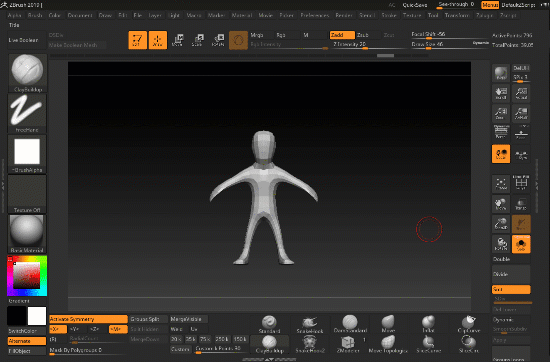This screenshot has width=550, height=362.
Task: Click the FillObject button
Action: pyautogui.click(x=27, y=351)
